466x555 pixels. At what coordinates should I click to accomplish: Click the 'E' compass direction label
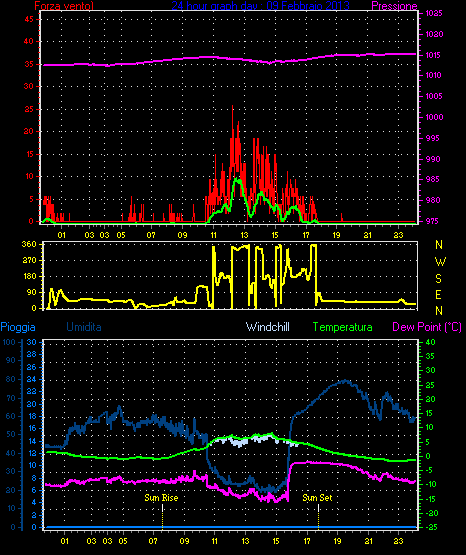(438, 294)
